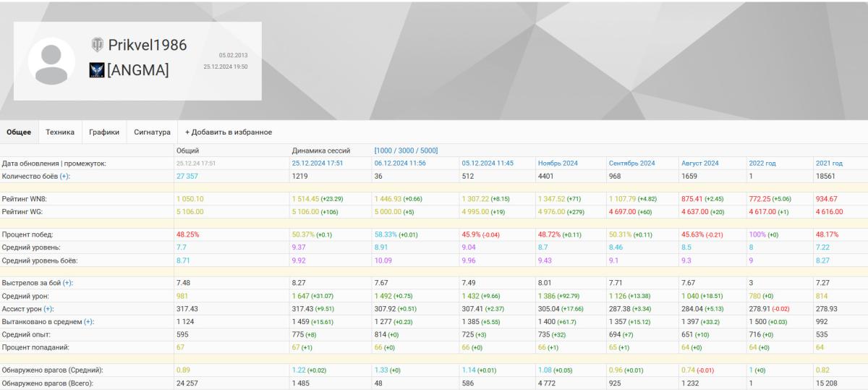Click the Дата обновления | промежуток label
The image size is (868, 390).
54,164
